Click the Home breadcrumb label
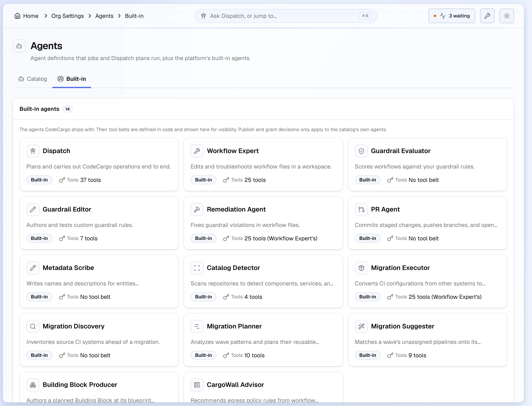Screen dimensions: 532x406 [x=31, y=16]
